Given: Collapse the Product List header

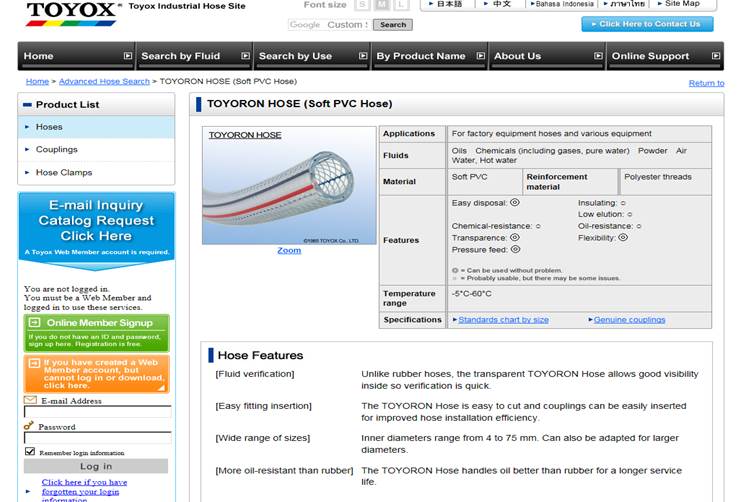Looking at the screenshot, I should click(x=96, y=104).
